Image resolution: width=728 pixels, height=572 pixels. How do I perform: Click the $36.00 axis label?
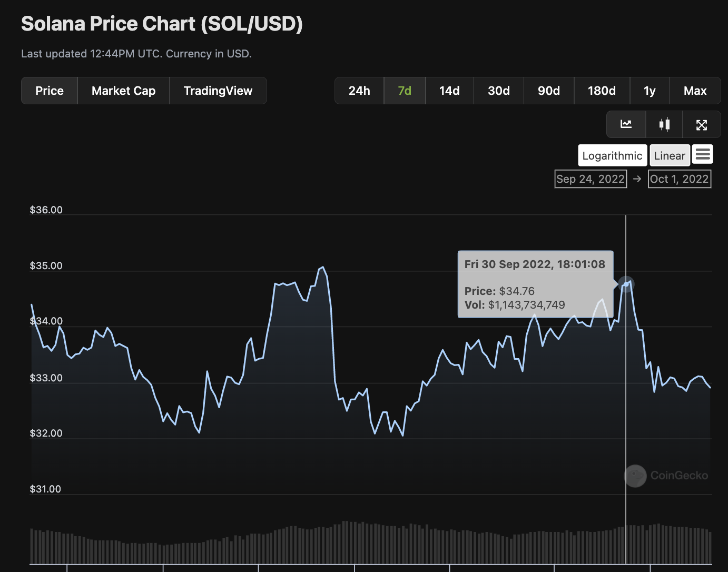[x=46, y=210]
